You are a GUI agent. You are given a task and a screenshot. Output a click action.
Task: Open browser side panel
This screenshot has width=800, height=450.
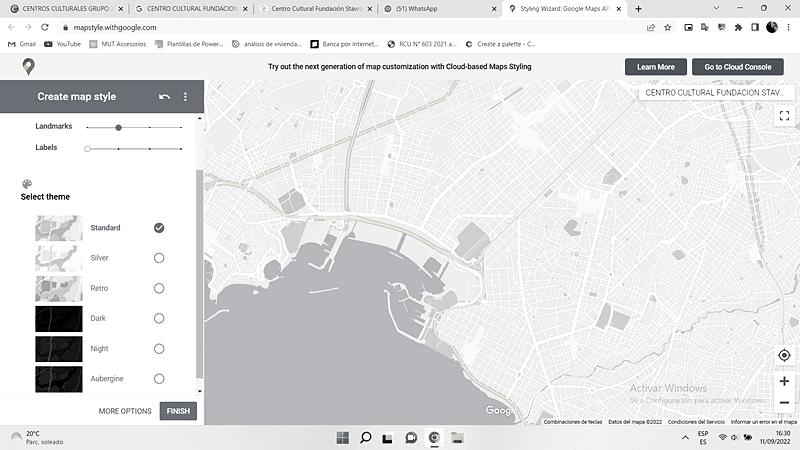[755, 28]
